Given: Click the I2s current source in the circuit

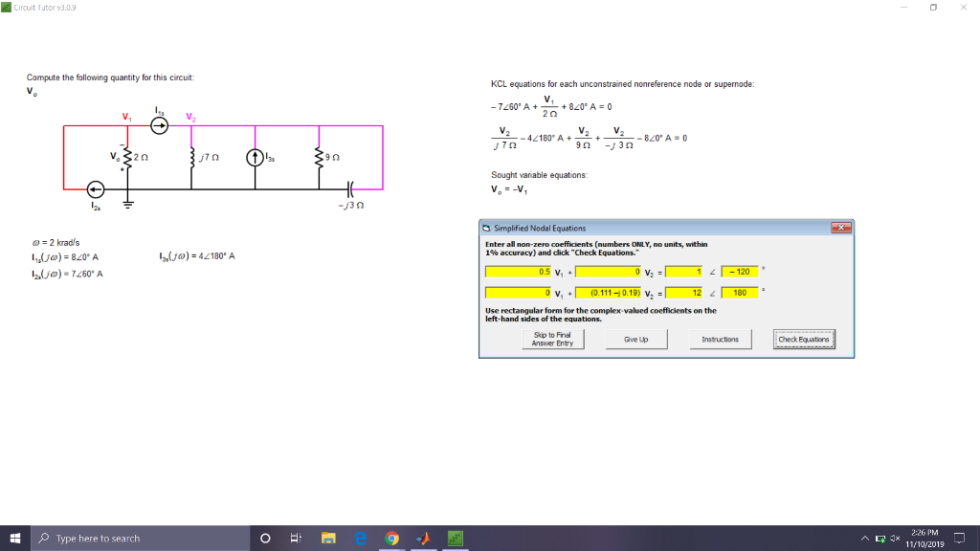Looking at the screenshot, I should tap(95, 188).
